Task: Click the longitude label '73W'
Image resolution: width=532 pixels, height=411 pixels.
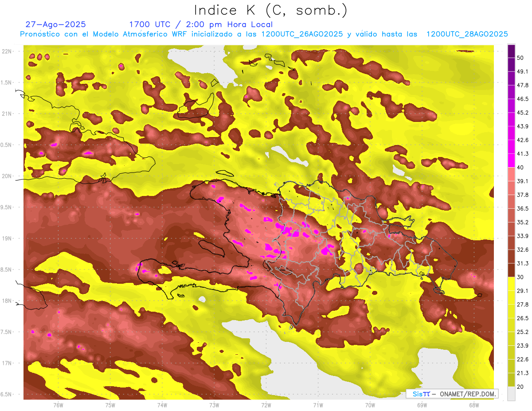Action: 214,405
